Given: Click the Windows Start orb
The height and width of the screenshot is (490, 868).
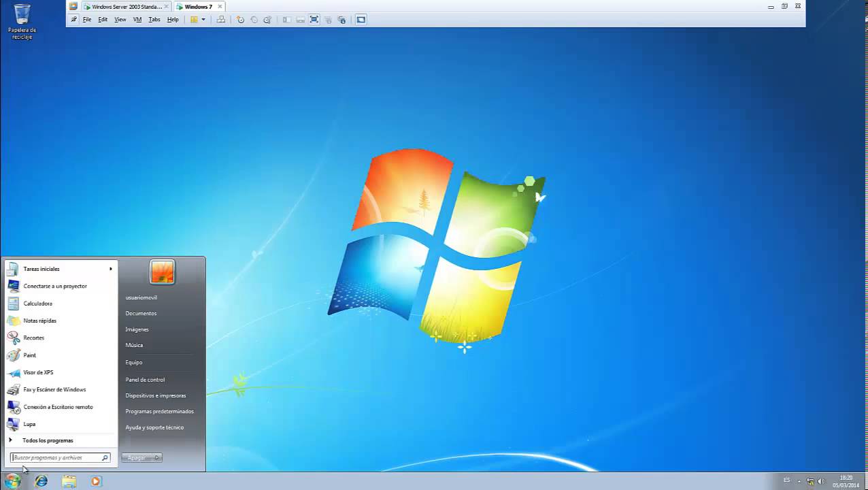Looking at the screenshot, I should [13, 480].
